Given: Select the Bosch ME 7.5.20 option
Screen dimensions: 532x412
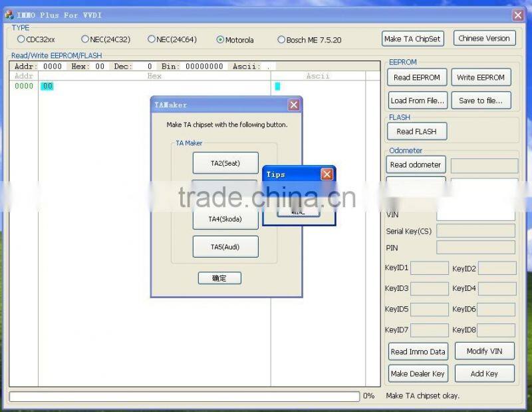Looking at the screenshot, I should (x=281, y=39).
